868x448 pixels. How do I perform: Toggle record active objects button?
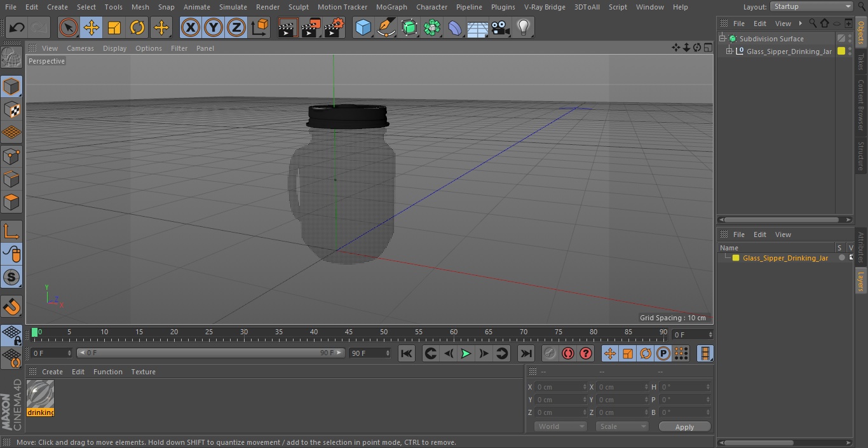pyautogui.click(x=550, y=354)
